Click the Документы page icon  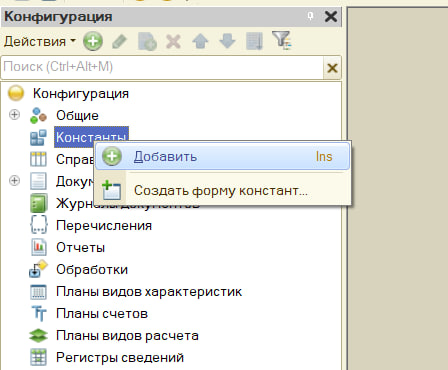coord(38,181)
